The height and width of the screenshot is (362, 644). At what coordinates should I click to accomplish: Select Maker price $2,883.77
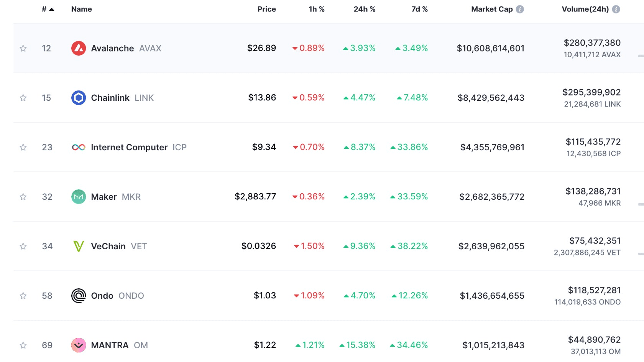[x=255, y=196]
